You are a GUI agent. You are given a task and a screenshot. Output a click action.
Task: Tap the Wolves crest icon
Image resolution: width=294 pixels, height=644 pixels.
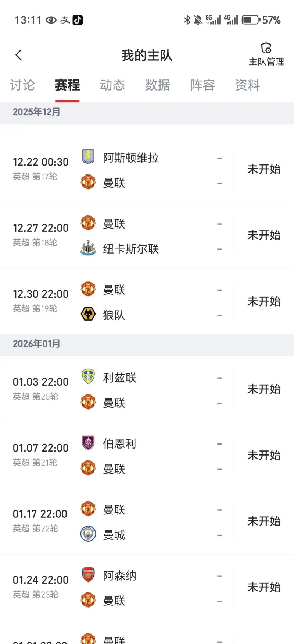88,315
